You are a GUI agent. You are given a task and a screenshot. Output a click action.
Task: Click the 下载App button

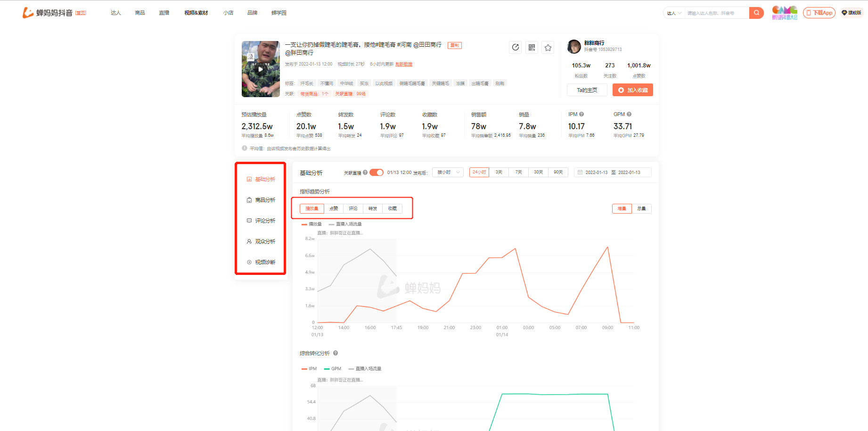tap(819, 13)
